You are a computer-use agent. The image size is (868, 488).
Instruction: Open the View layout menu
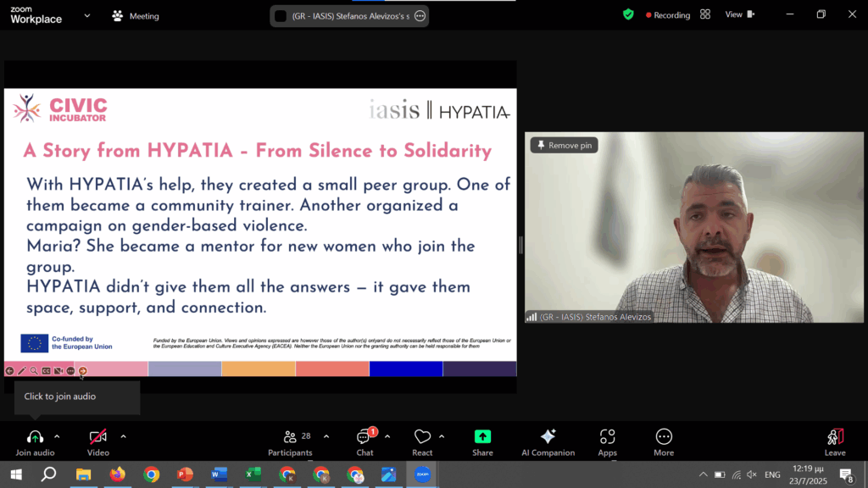[737, 14]
